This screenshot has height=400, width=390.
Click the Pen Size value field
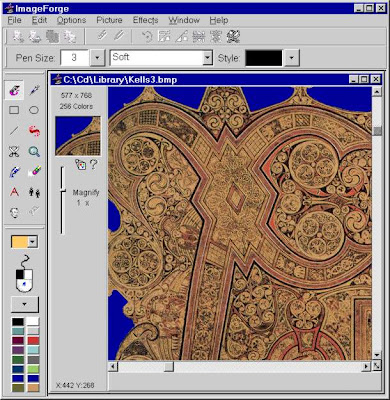[x=75, y=58]
